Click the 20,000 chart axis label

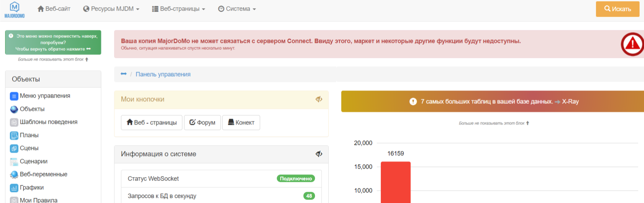(363, 143)
